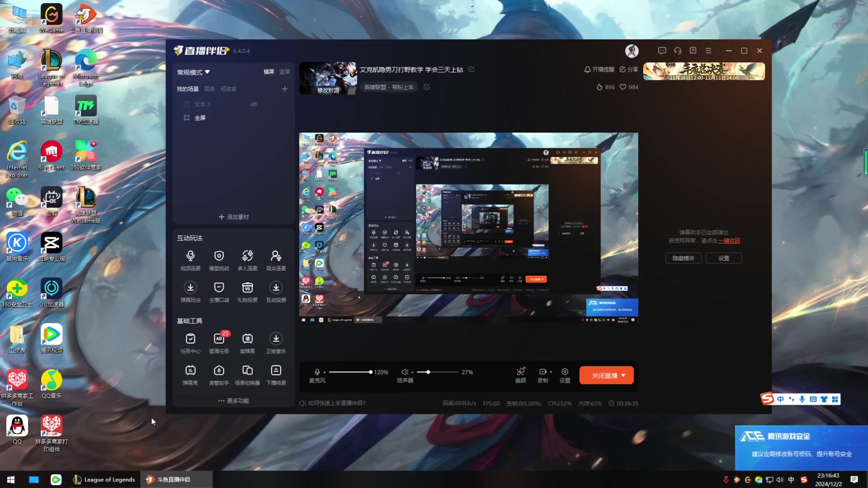Edit the stream title with pencil icon
Viewport: 868px width, 488px height.
[471, 69]
